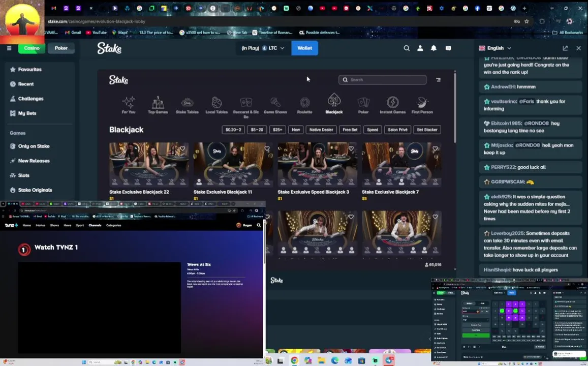Switch to the Poker tab in header
This screenshot has width=588, height=366.
point(61,48)
